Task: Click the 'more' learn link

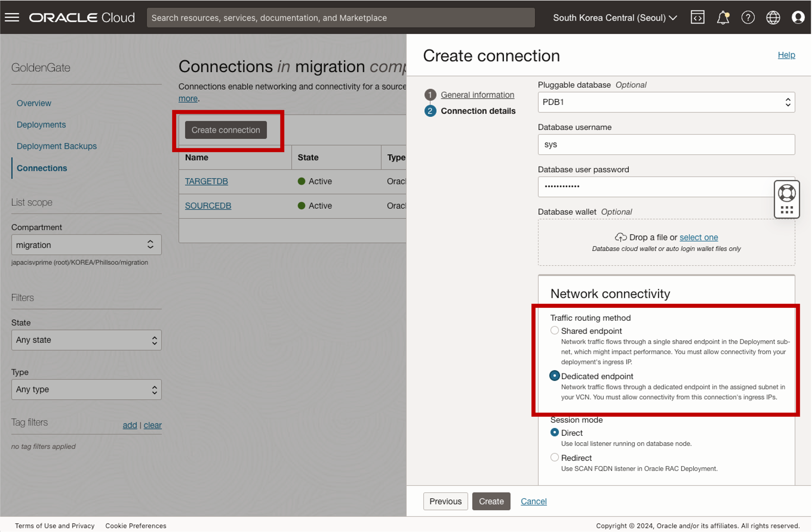Action: pyautogui.click(x=188, y=98)
